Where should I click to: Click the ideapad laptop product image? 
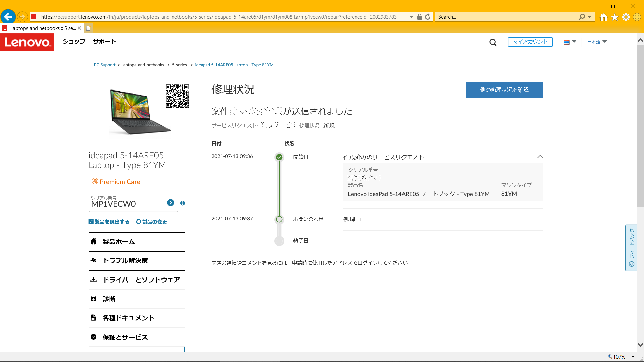point(140,112)
